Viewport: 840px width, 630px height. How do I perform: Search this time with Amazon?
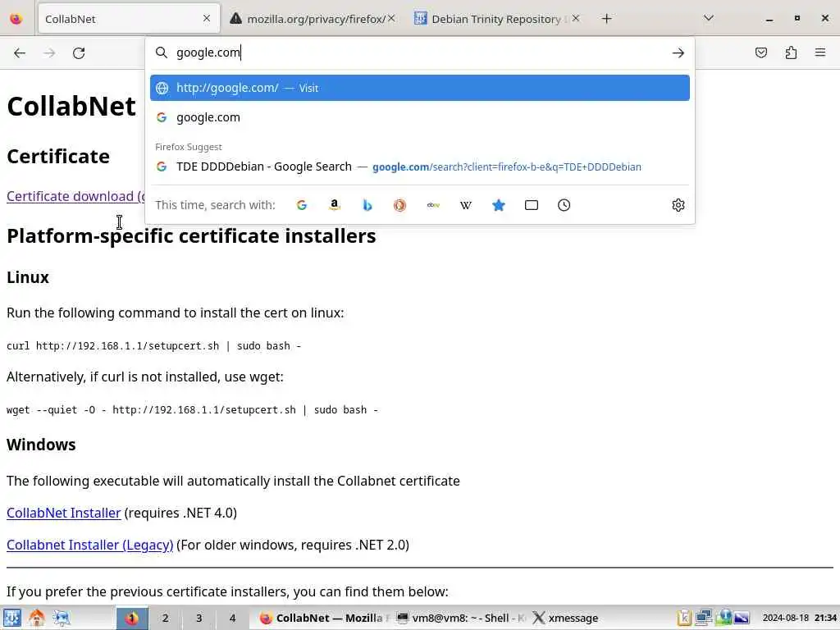tap(335, 205)
